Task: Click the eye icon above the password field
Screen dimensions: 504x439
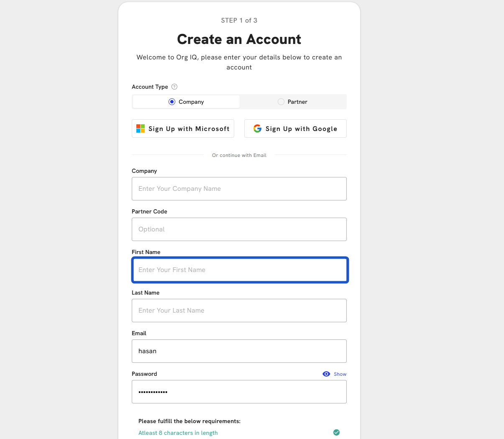Action: point(326,374)
